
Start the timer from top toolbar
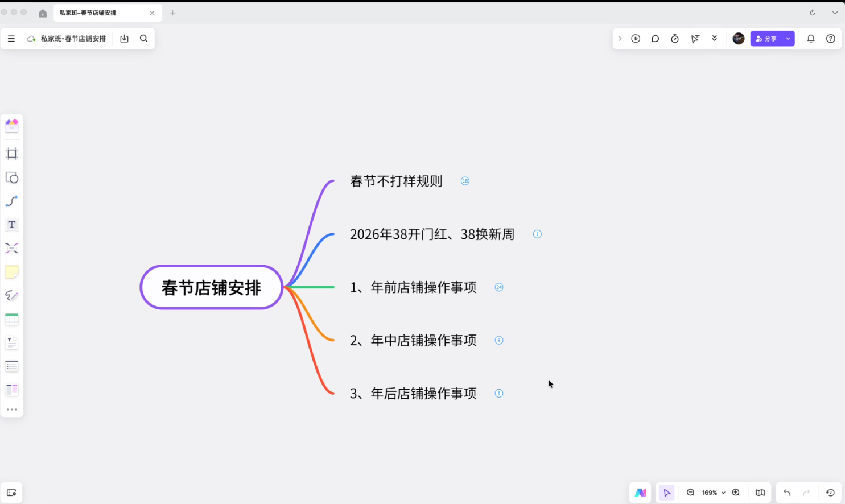(675, 39)
